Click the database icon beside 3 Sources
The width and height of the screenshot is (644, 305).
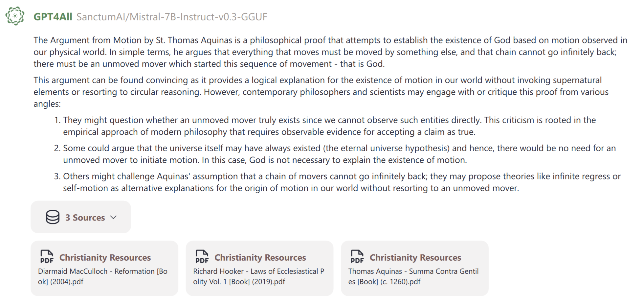coord(53,217)
